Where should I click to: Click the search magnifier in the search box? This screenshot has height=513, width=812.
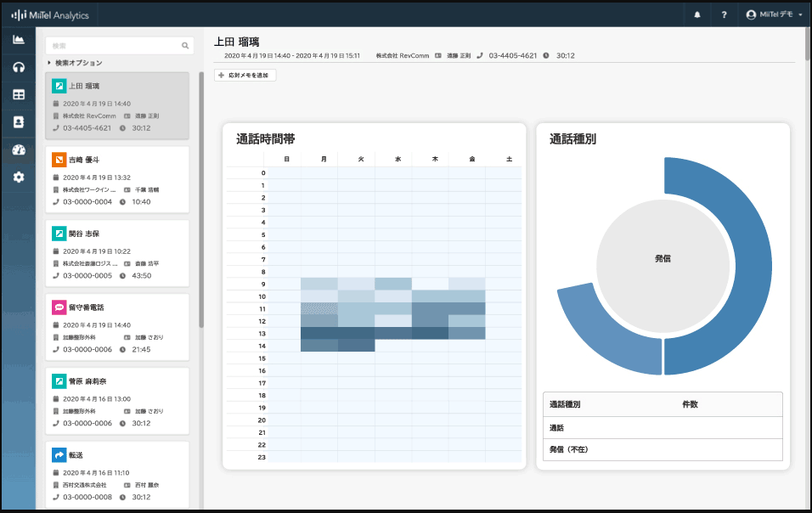click(x=185, y=45)
